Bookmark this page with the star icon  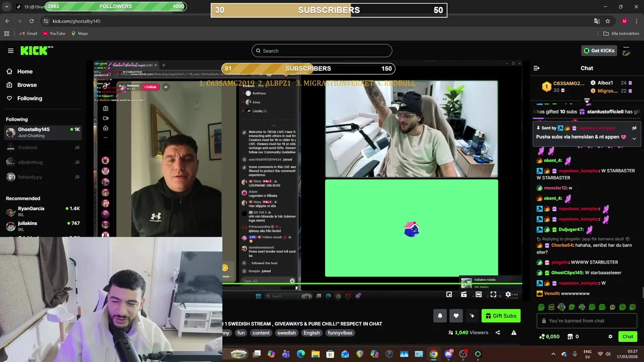point(608,21)
